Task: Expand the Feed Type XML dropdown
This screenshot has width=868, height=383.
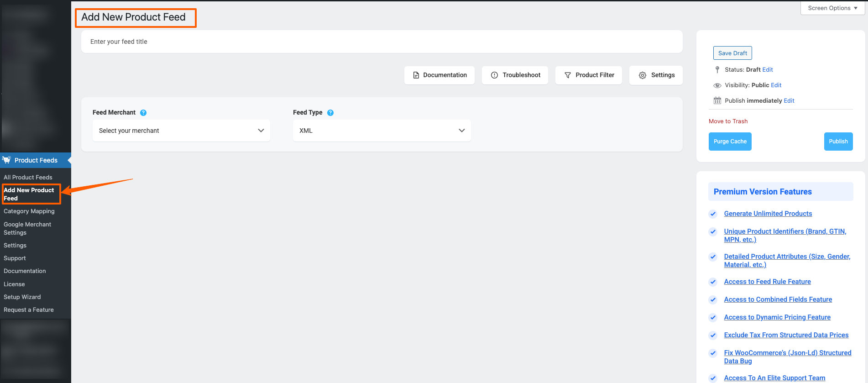Action: [x=382, y=131]
